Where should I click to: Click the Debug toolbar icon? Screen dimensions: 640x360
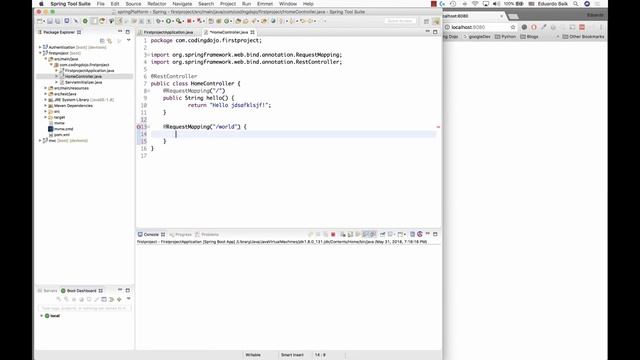click(x=159, y=21)
